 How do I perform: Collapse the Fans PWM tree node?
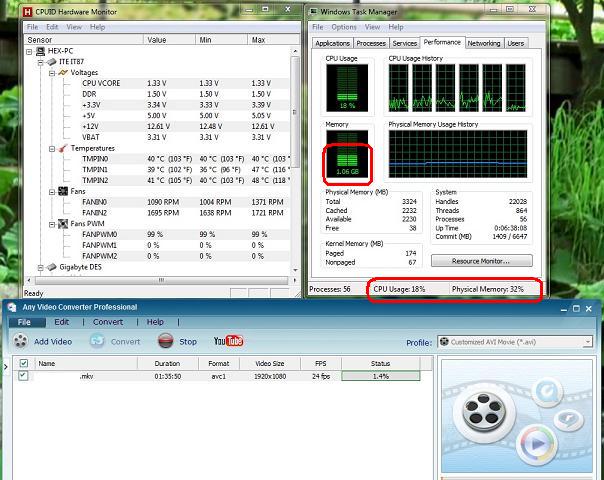(52, 224)
